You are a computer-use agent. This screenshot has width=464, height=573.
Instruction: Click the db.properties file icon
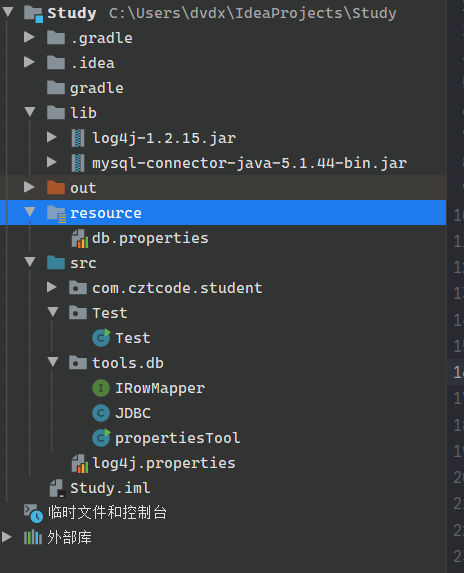pyautogui.click(x=80, y=239)
